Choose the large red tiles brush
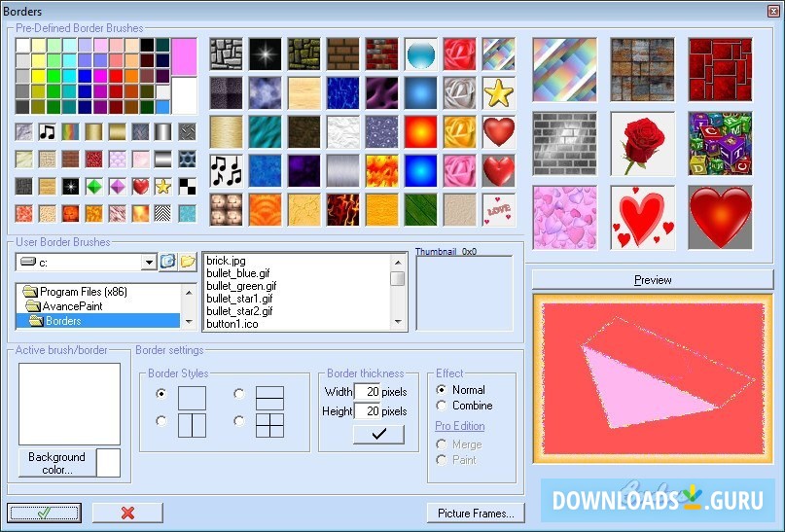The image size is (785, 532). 720,70
